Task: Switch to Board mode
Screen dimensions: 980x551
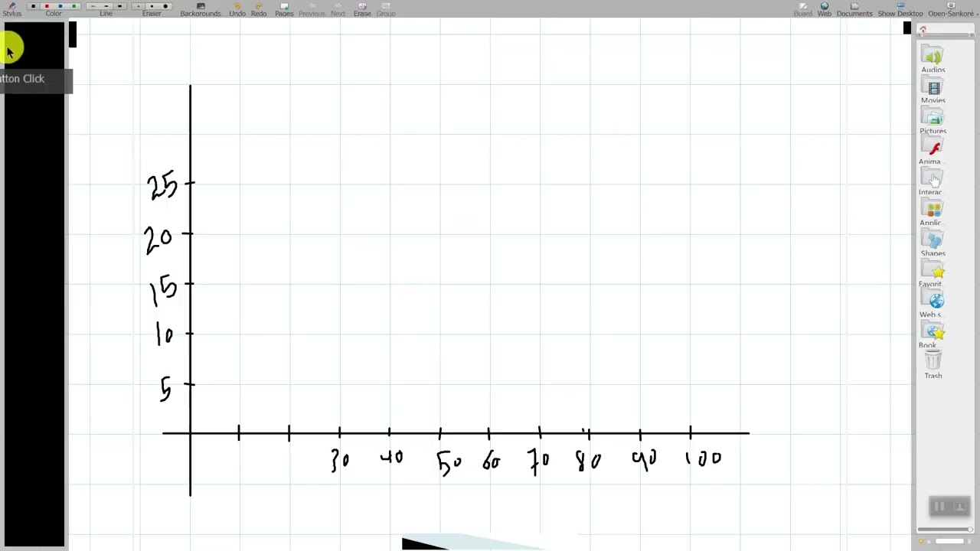Action: pyautogui.click(x=802, y=9)
